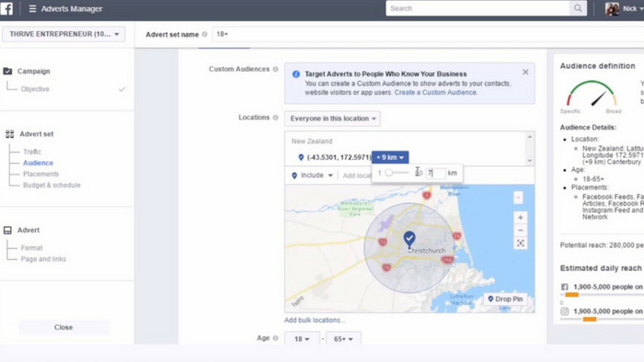
Task: Click the Drop Pin button
Action: 505,299
